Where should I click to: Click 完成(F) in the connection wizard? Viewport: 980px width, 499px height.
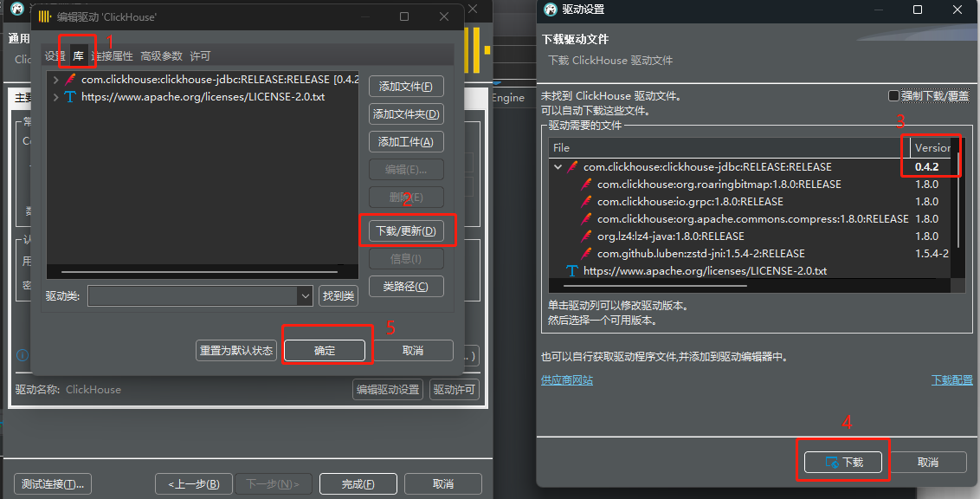[x=358, y=484]
